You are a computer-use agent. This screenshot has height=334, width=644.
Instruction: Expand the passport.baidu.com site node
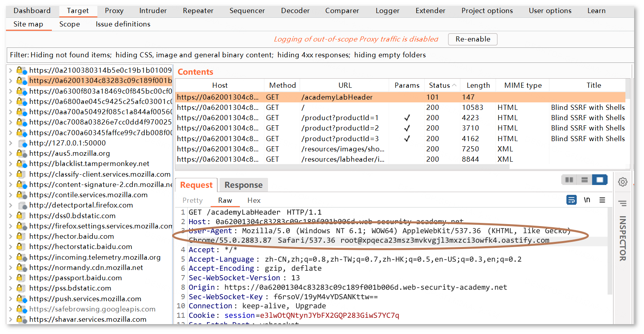coord(11,278)
